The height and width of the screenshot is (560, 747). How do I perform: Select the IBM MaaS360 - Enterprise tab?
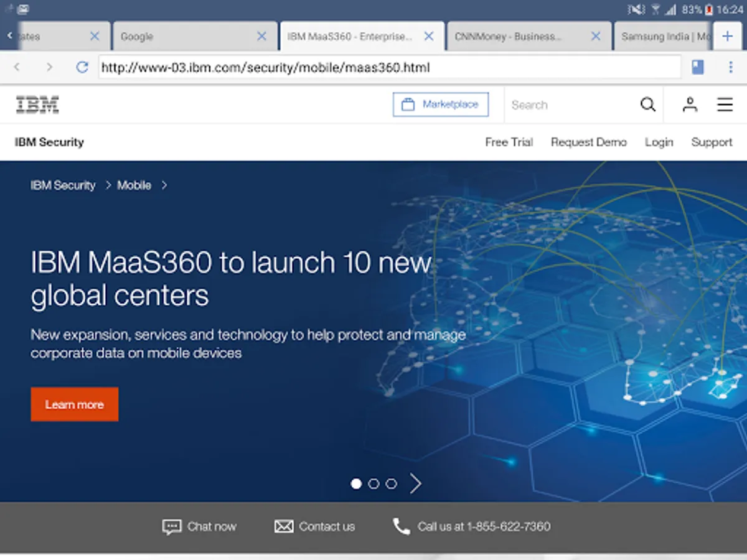pos(362,36)
